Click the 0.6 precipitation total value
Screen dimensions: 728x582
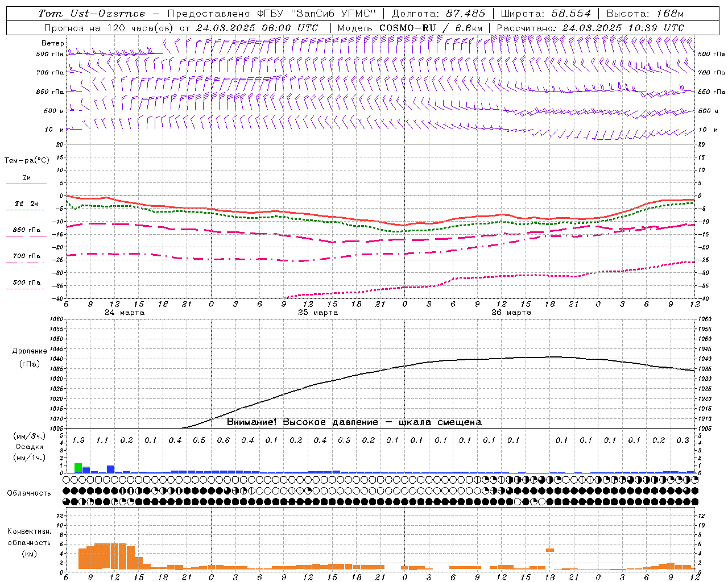(x=224, y=440)
